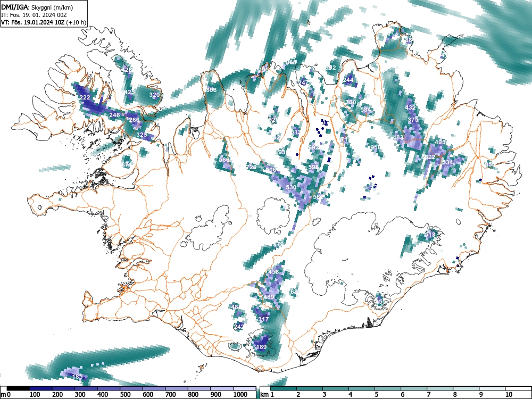Click the visibility value '185' over the ocean
532x399 pixels.
[x=77, y=377]
